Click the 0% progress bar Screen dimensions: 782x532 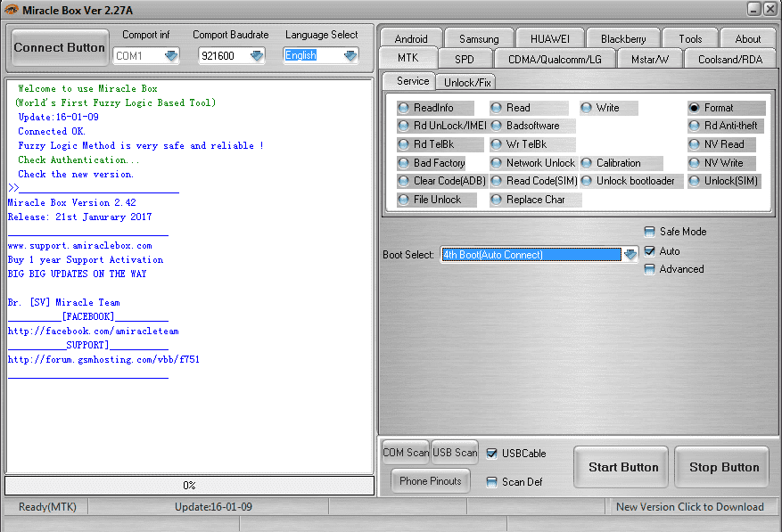(x=190, y=486)
